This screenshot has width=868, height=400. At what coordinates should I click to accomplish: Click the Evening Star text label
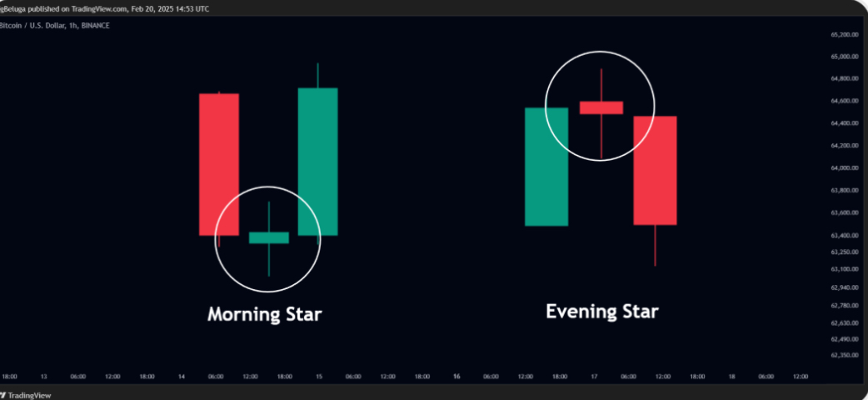point(601,312)
